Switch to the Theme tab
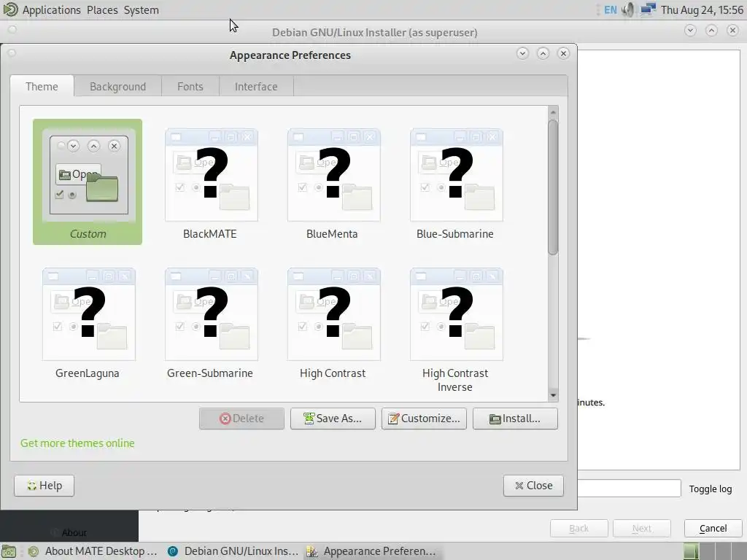Viewport: 747px width, 560px height. click(x=42, y=87)
